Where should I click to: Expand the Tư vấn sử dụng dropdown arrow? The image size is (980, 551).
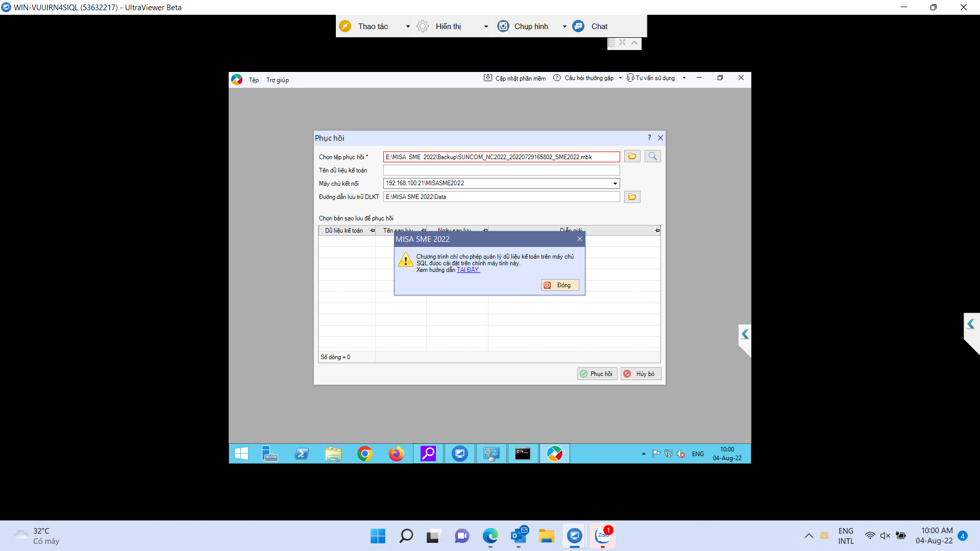coord(684,78)
